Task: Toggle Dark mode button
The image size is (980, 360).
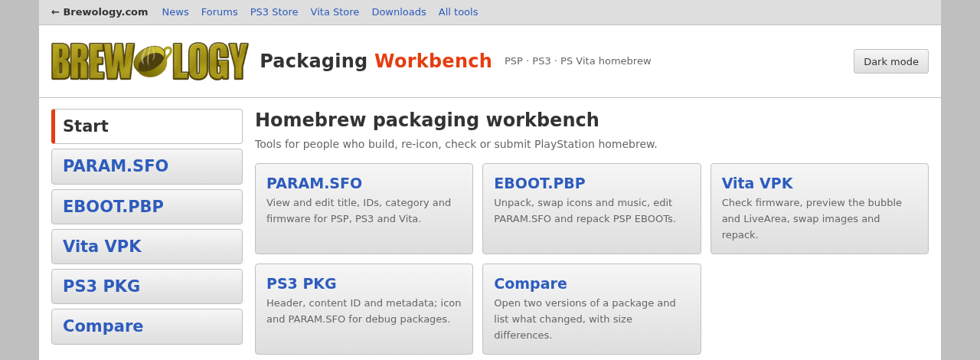Action: tap(891, 61)
